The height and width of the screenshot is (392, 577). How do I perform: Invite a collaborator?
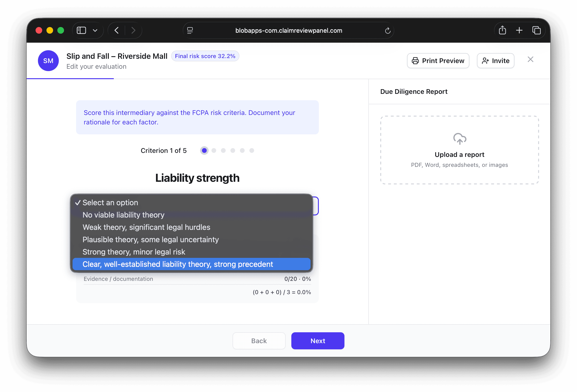tap(495, 61)
